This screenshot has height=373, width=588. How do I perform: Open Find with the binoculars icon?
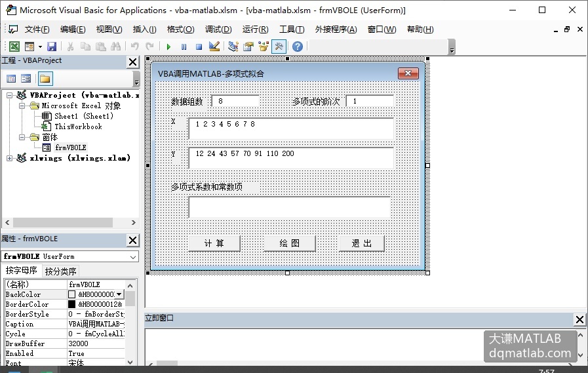115,47
